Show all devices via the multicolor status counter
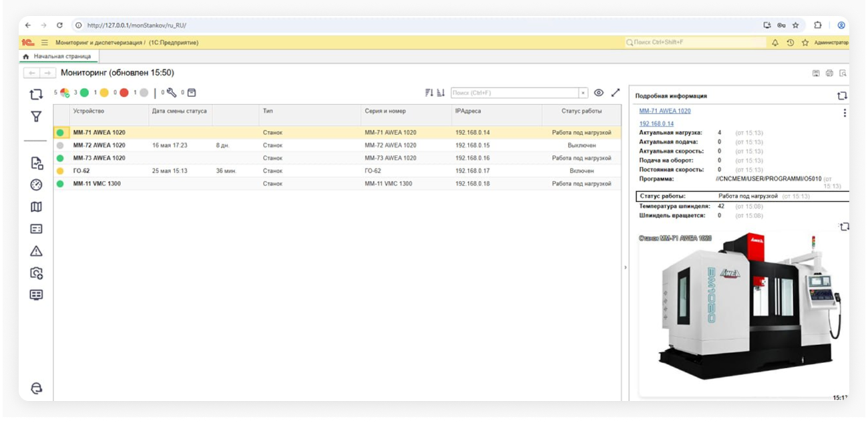Viewport: 868px width, 423px height. [65, 93]
